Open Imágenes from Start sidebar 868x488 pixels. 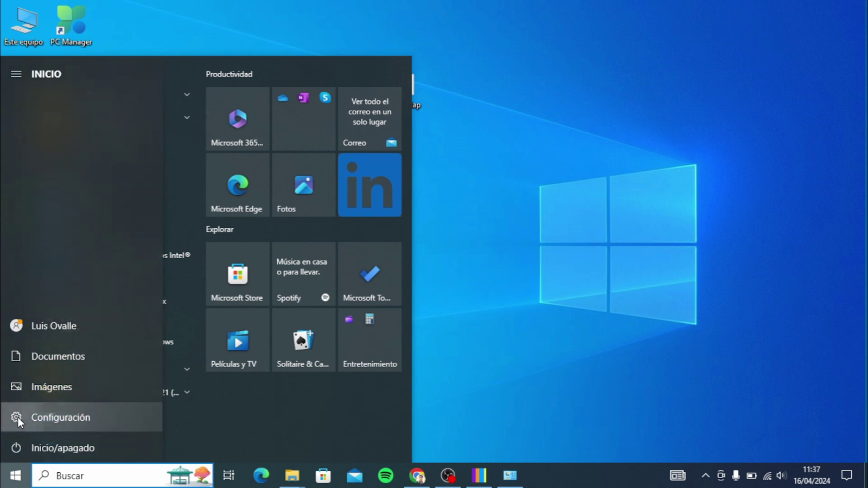coord(81,387)
